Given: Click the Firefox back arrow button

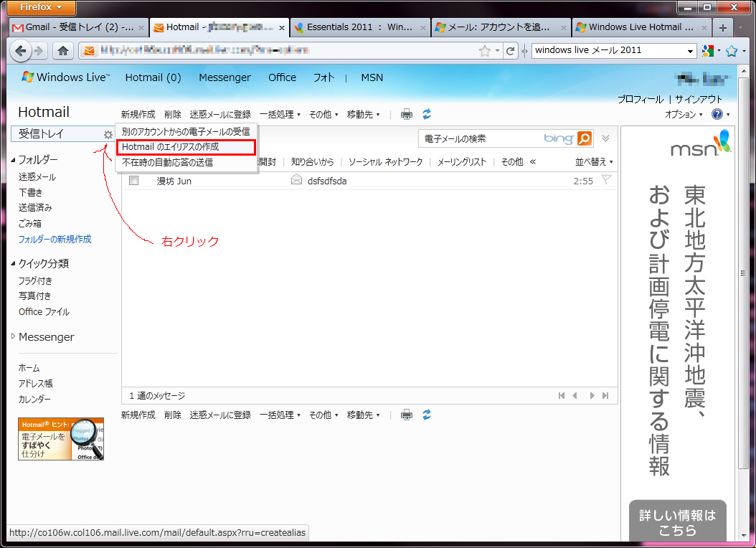Looking at the screenshot, I should (x=20, y=50).
